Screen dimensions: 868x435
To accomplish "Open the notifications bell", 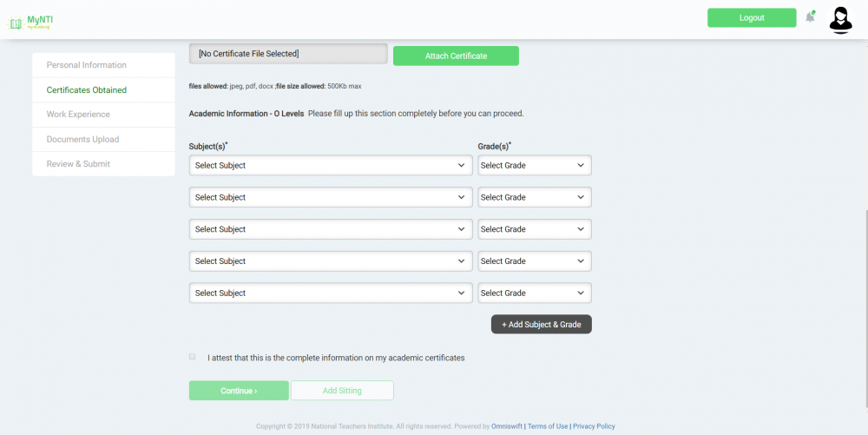I will click(x=810, y=17).
